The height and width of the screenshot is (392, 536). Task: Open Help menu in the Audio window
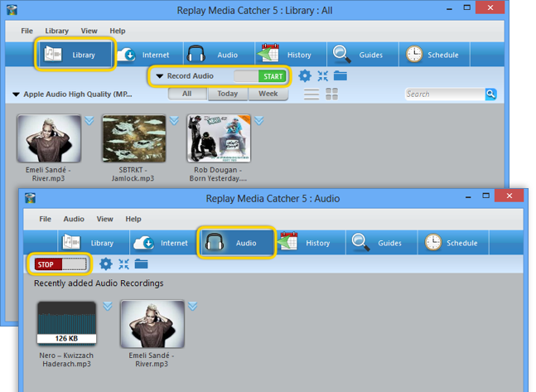coord(133,219)
